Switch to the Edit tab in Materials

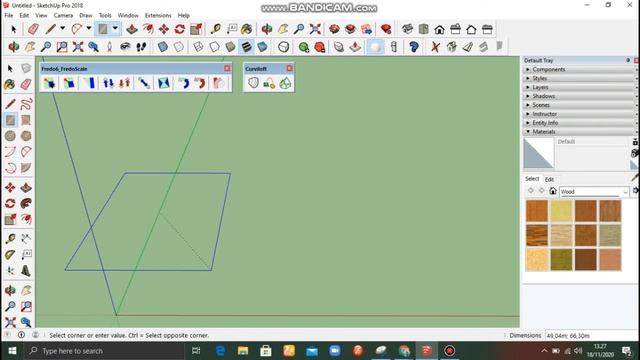(x=549, y=179)
